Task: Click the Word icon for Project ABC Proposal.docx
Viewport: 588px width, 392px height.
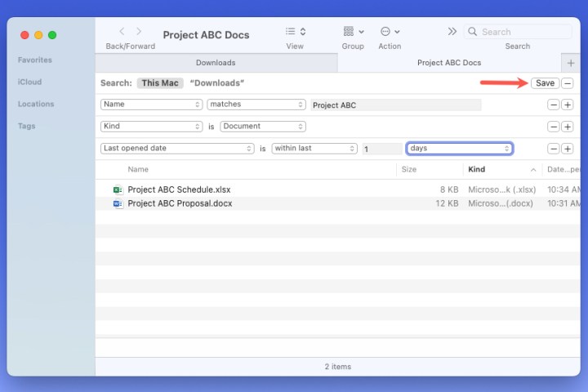Action: [x=118, y=203]
